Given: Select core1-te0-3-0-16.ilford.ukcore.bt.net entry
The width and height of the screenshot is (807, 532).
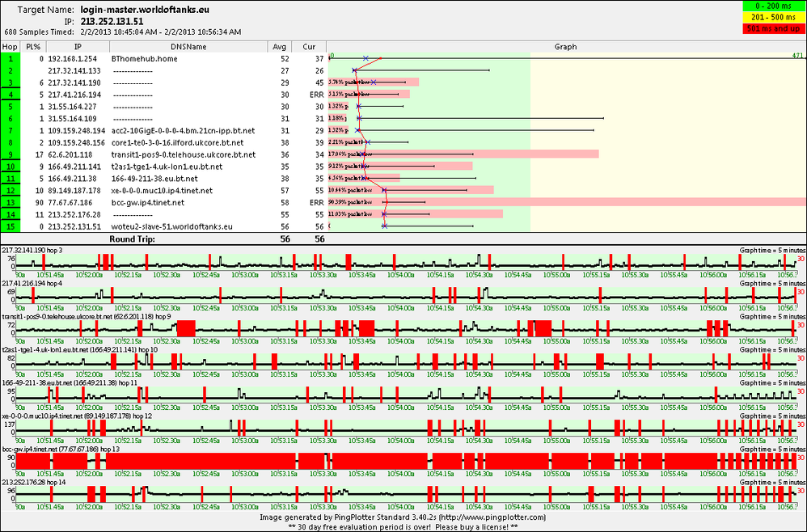Looking at the screenshot, I should 178,142.
